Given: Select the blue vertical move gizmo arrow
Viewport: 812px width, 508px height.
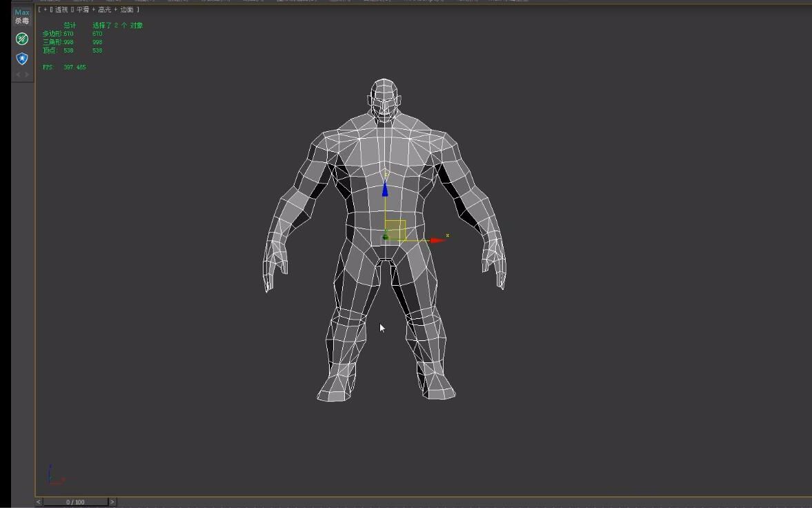Looking at the screenshot, I should (x=385, y=190).
